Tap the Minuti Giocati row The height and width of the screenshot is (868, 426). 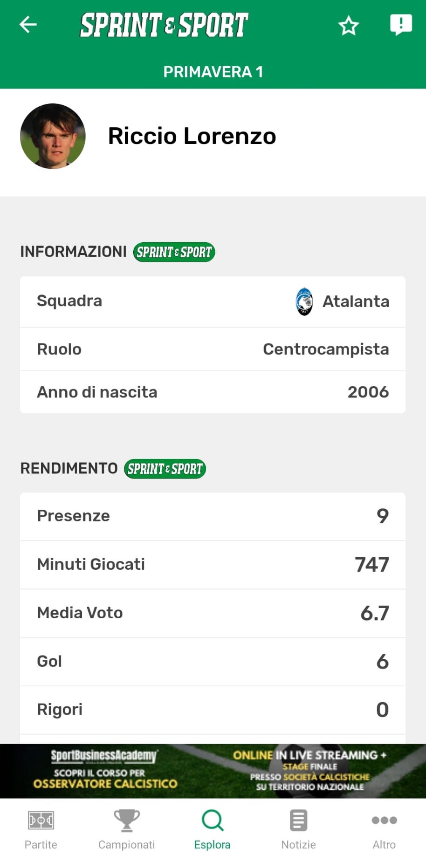point(213,565)
